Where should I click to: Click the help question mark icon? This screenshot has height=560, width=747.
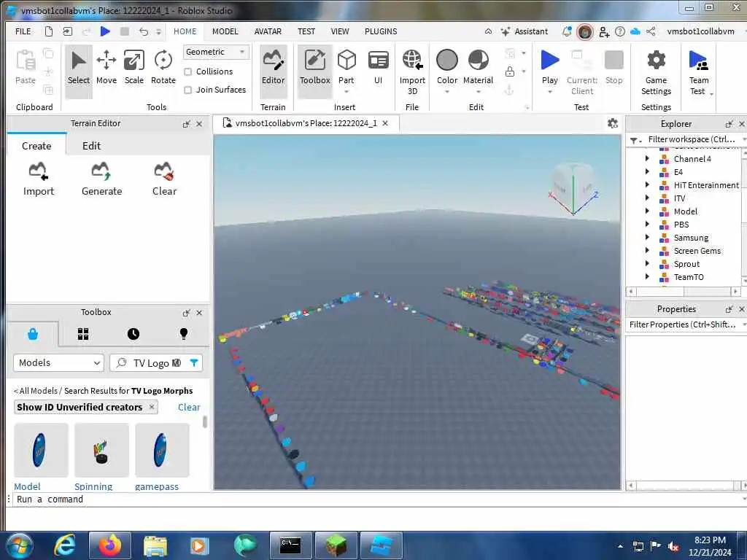coord(620,31)
